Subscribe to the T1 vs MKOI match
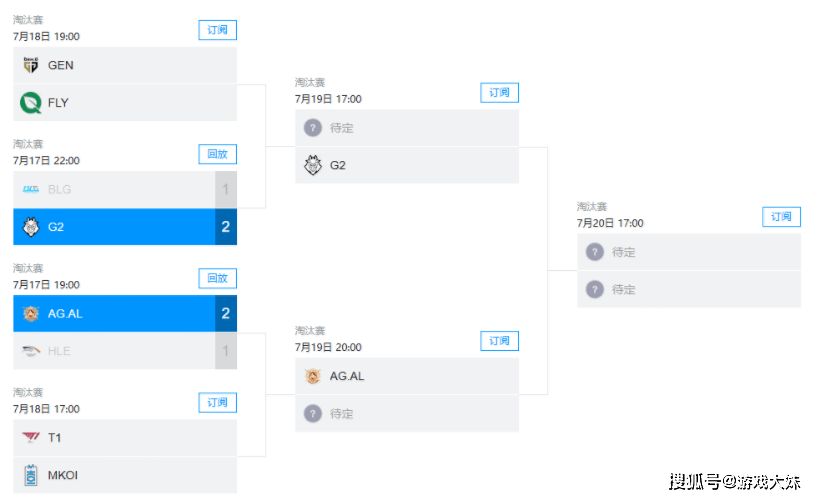 217,402
